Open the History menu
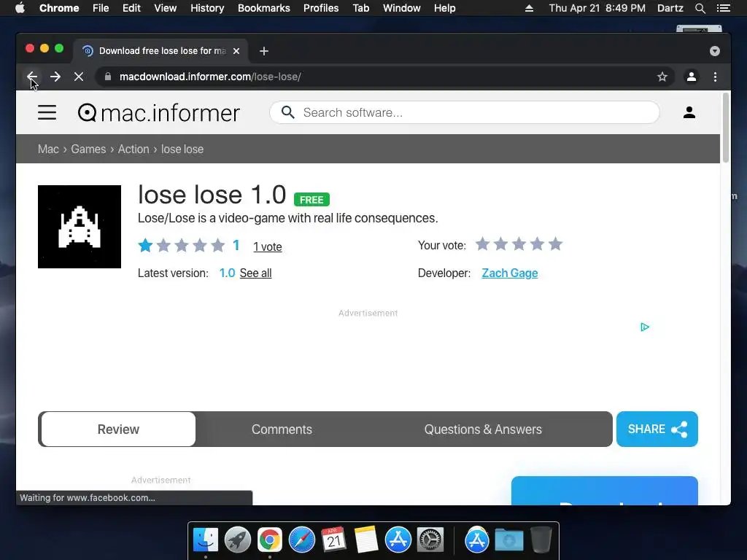Image resolution: width=747 pixels, height=560 pixels. (207, 8)
